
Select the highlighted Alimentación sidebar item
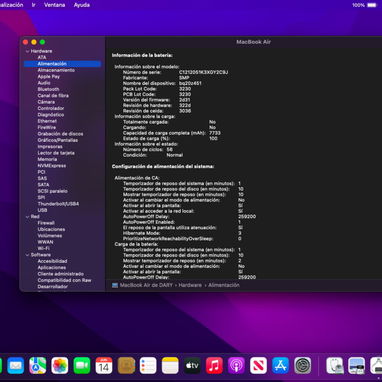[62, 64]
